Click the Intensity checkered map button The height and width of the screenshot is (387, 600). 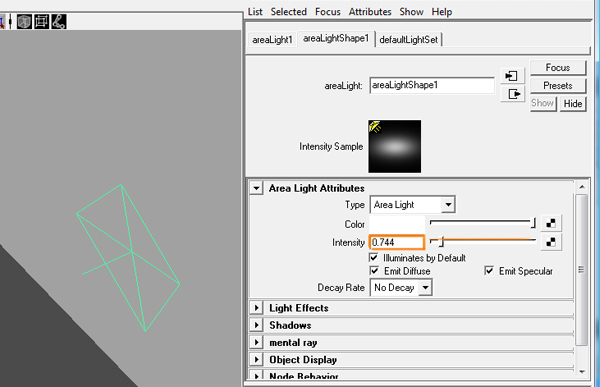click(551, 242)
